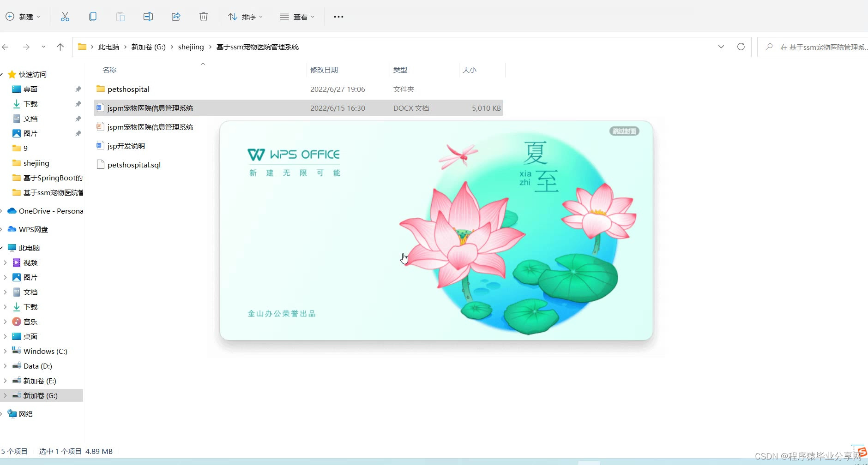Sort by the 名称 column header
Viewport: 868px width, 465px height.
[109, 70]
